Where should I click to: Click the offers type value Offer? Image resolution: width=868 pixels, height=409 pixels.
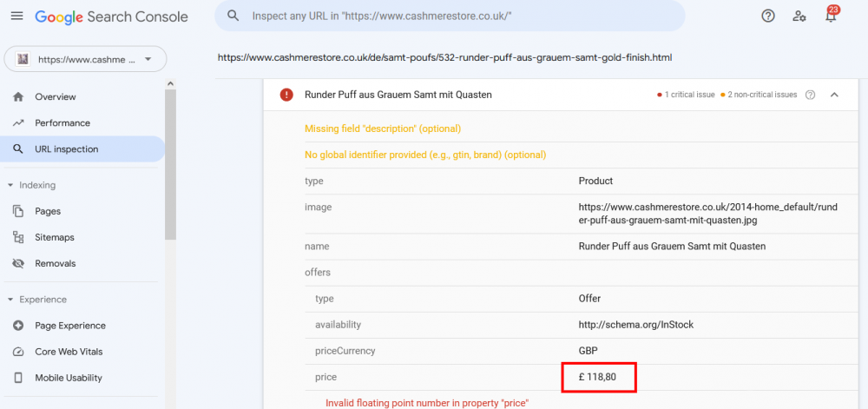[x=589, y=299]
